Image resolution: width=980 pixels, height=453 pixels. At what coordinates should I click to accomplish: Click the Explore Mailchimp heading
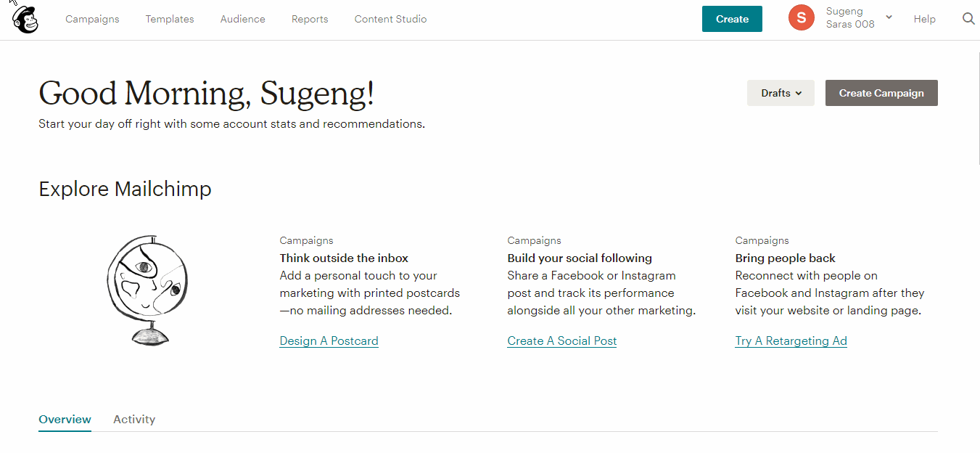pos(125,189)
